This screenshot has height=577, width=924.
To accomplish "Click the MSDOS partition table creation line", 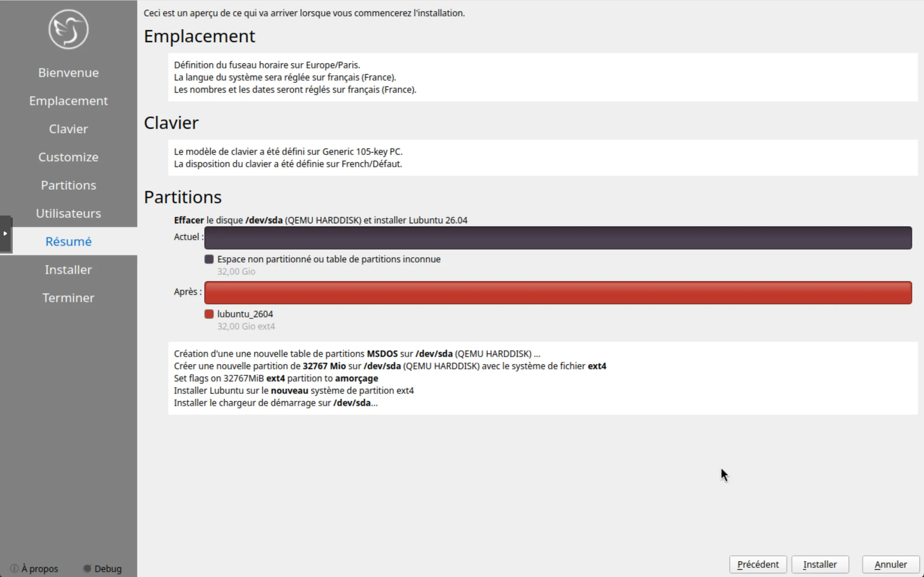I will [x=357, y=354].
